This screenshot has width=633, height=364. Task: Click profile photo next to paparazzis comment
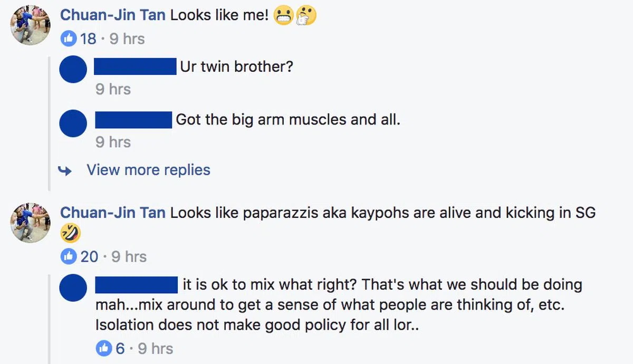pyautogui.click(x=31, y=222)
